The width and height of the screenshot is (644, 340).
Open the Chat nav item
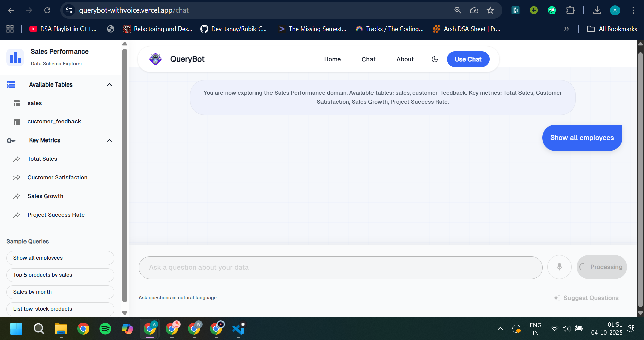tap(368, 59)
